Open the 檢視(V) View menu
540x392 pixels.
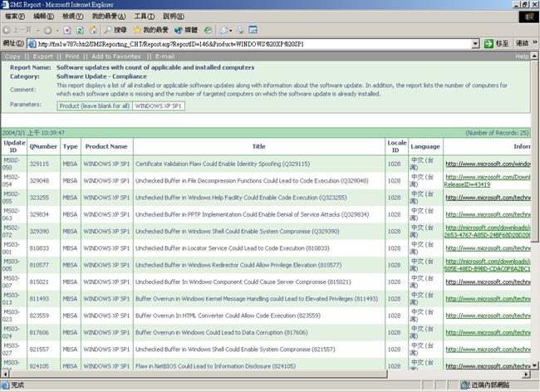coord(72,16)
